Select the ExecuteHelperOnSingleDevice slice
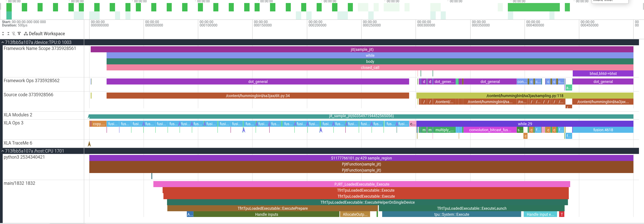644x224 pixels. [x=367, y=202]
